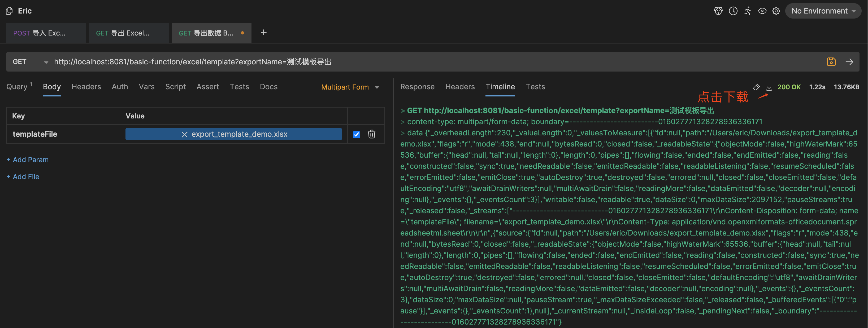Image resolution: width=868 pixels, height=328 pixels.
Task: Open collection settings gear icon
Action: pos(776,11)
